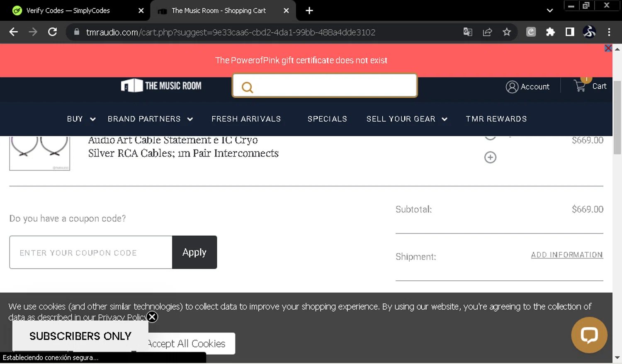Open SPECIALS menu item
The height and width of the screenshot is (364, 622).
click(327, 119)
